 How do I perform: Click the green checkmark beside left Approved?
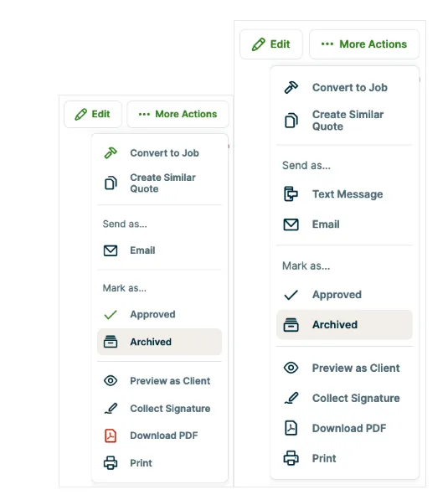(x=111, y=315)
